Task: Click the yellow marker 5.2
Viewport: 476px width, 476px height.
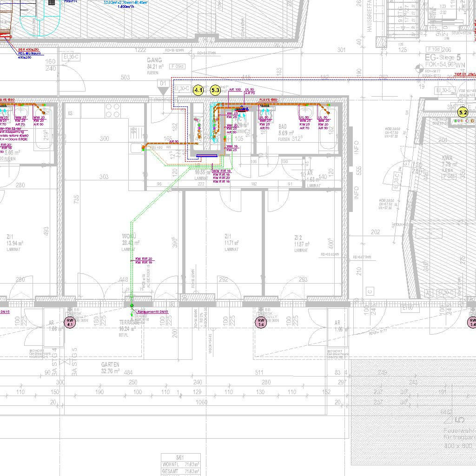Action: click(463, 112)
